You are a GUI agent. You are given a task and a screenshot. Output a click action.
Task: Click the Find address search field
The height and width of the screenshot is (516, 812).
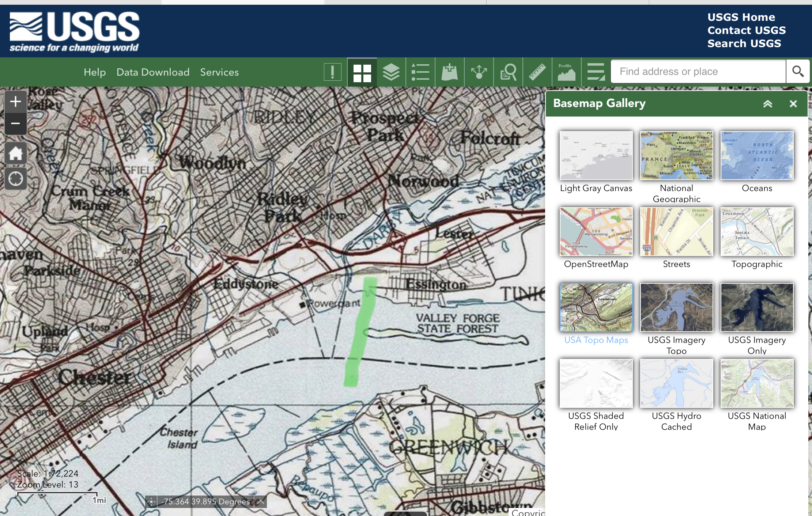[x=698, y=71]
